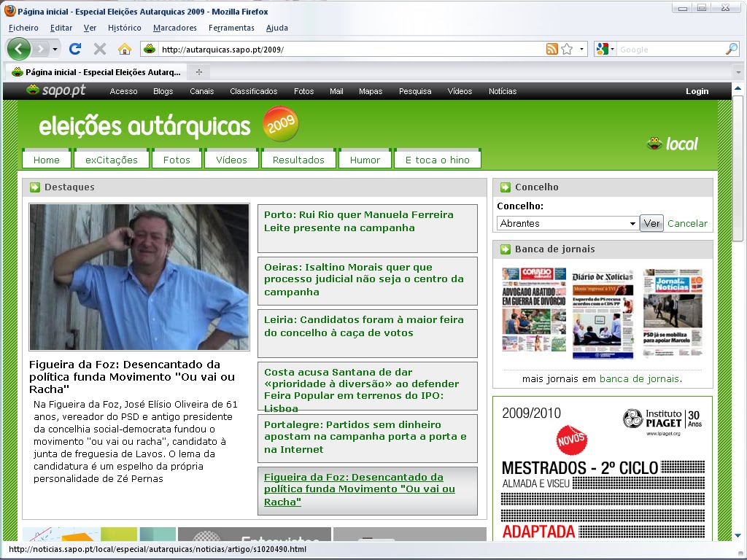Viewport: 747px width, 560px height.
Task: Go to the Home page icon
Action: pyautogui.click(x=124, y=49)
